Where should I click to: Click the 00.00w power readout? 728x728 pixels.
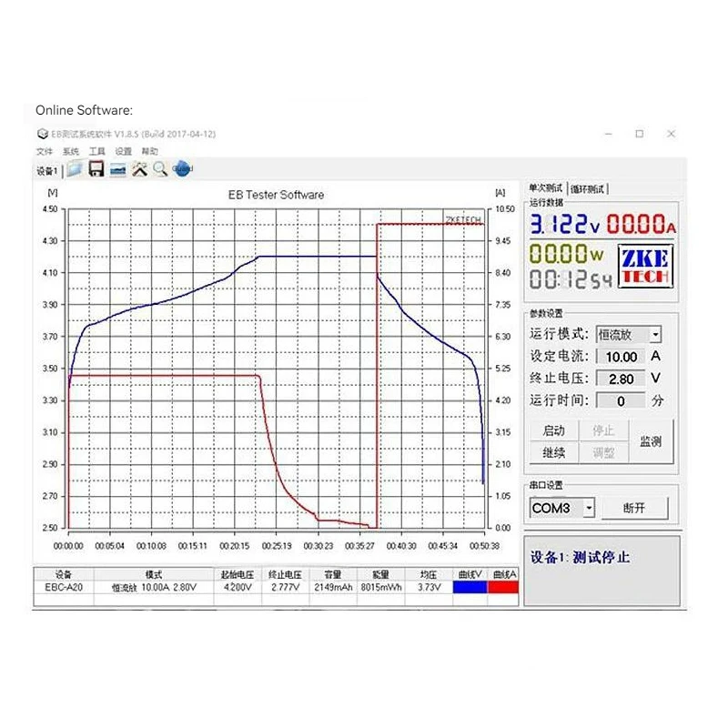pos(566,254)
